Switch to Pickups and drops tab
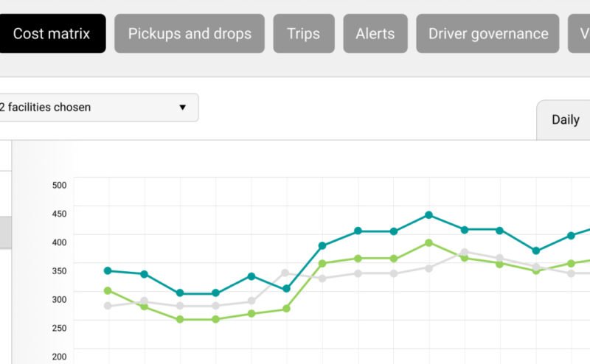Image resolution: width=590 pixels, height=364 pixels. (190, 34)
